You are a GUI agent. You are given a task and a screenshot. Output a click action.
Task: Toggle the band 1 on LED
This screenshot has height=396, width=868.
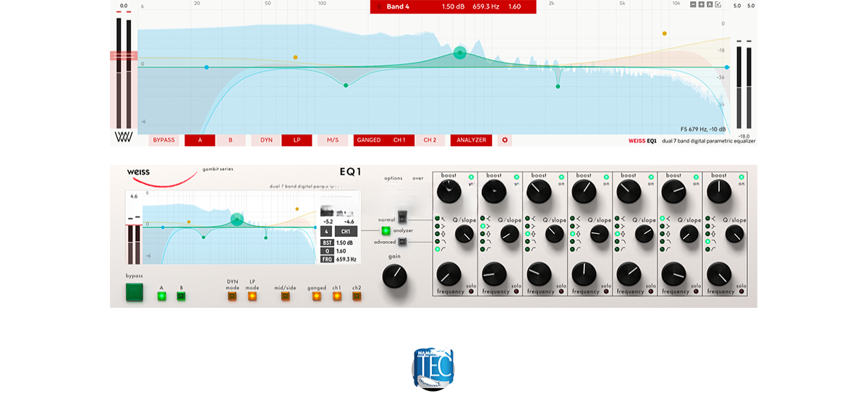pos(472,177)
